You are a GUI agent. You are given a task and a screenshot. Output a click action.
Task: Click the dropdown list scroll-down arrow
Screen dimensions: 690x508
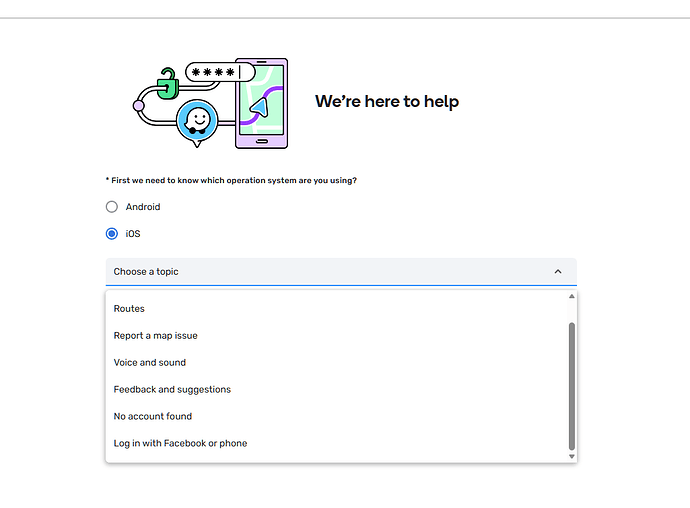[571, 456]
